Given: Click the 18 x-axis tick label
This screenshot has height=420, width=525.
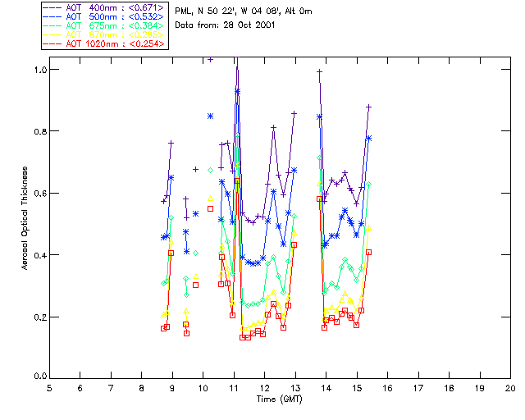Looking at the screenshot, I should click(449, 388).
